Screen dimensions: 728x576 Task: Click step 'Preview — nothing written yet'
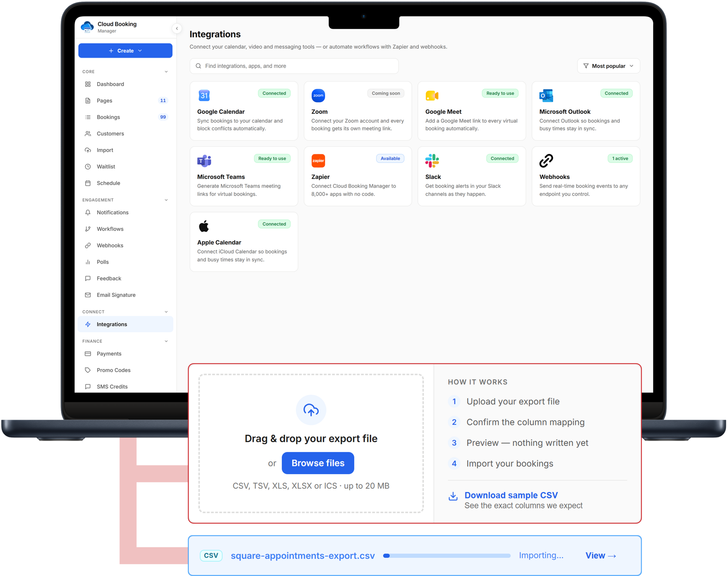click(x=527, y=443)
